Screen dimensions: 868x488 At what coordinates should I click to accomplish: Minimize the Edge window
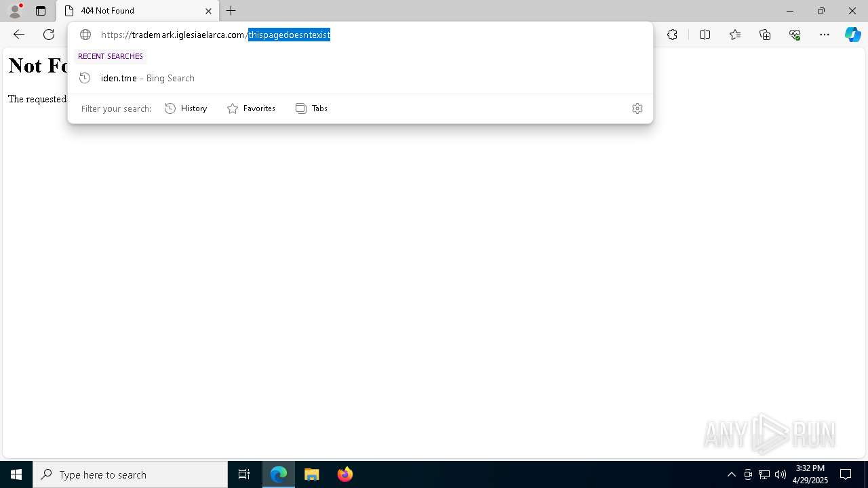click(x=790, y=11)
